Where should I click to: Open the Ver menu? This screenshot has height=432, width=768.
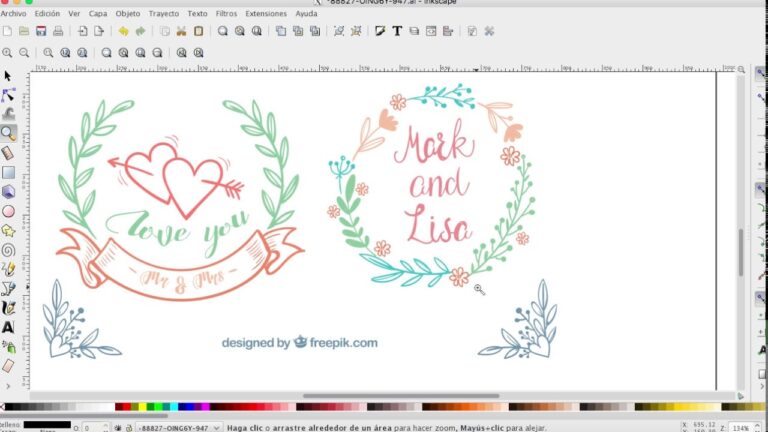[74, 14]
